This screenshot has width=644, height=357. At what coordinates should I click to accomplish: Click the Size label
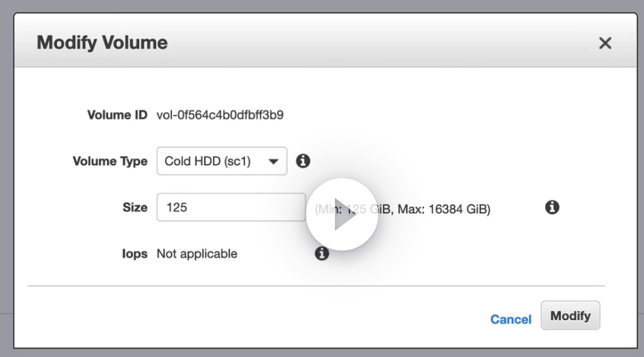(x=135, y=207)
